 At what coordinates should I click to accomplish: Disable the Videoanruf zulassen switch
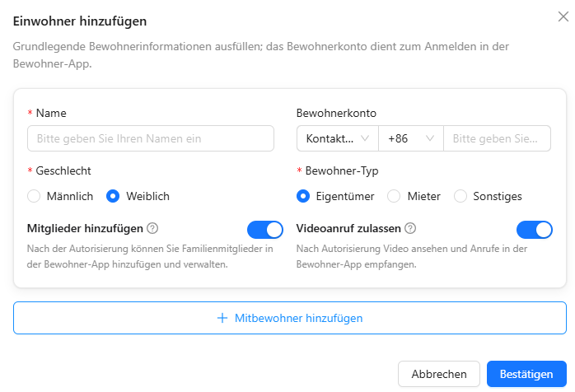[x=535, y=230]
